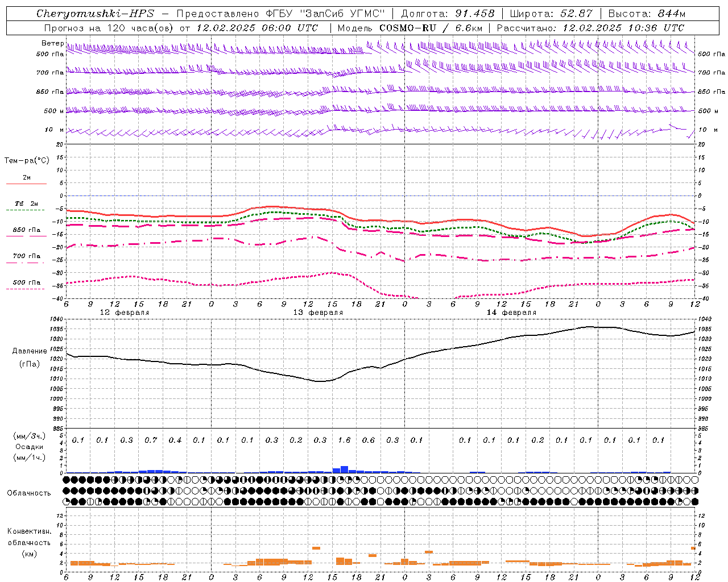Click the tallest blue hourly precipitation bar
This screenshot has height=582, width=728.
345,469
